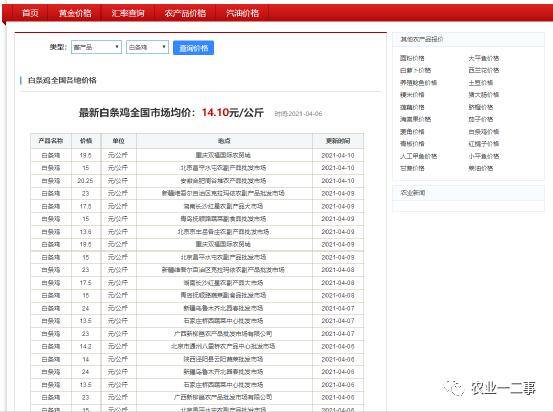Viewport: 553px width, 412px height.
Task: Open the 首页 navigation tab
Action: click(30, 13)
